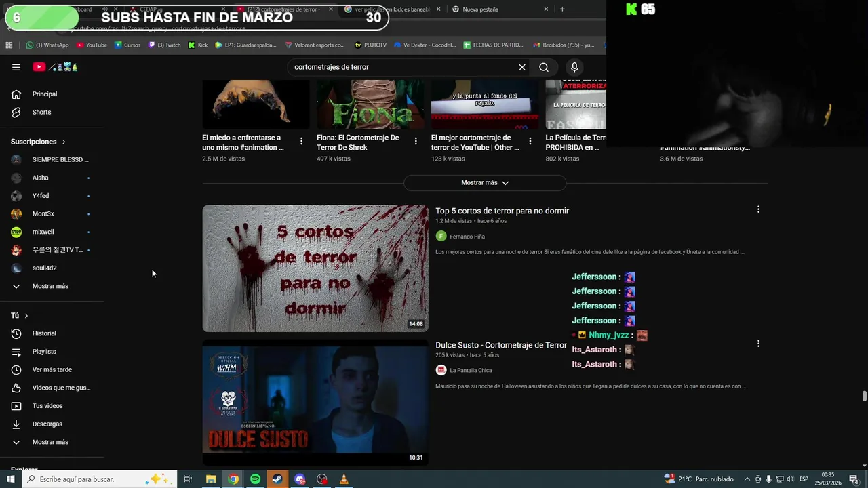Expand the Suscripciones section heading
This screenshot has height=488, width=868.
(38, 142)
